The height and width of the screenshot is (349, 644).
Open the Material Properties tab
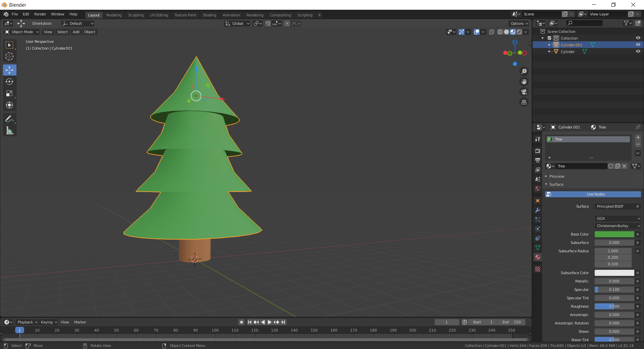[x=537, y=257]
